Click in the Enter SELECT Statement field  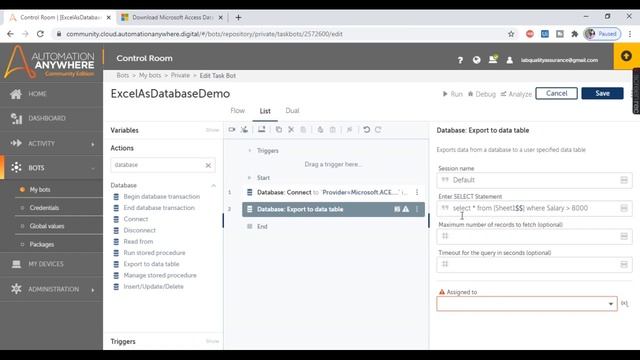535,208
